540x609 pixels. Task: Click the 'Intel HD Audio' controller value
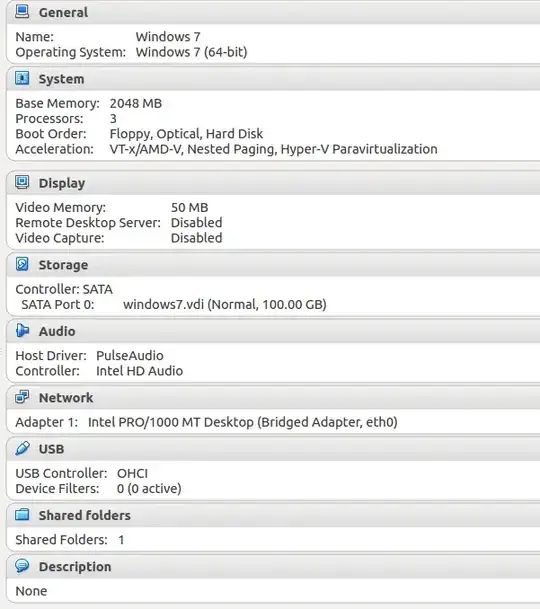pyautogui.click(x=139, y=371)
